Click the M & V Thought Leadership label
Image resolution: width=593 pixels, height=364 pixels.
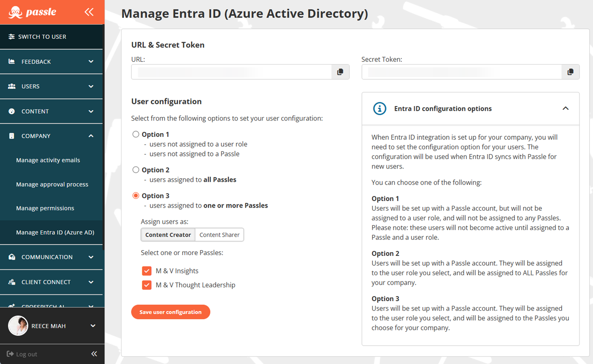195,285
